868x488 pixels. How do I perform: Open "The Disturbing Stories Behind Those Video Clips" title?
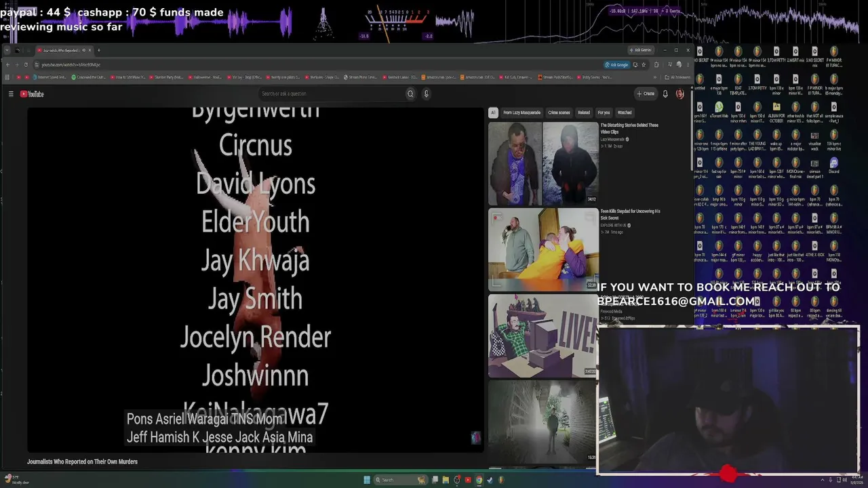pos(629,128)
